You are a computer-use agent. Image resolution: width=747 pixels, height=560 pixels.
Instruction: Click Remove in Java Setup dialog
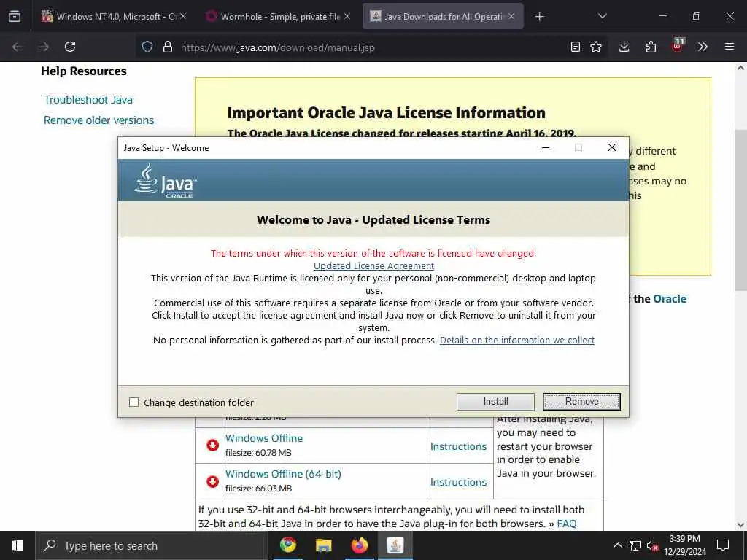click(581, 402)
